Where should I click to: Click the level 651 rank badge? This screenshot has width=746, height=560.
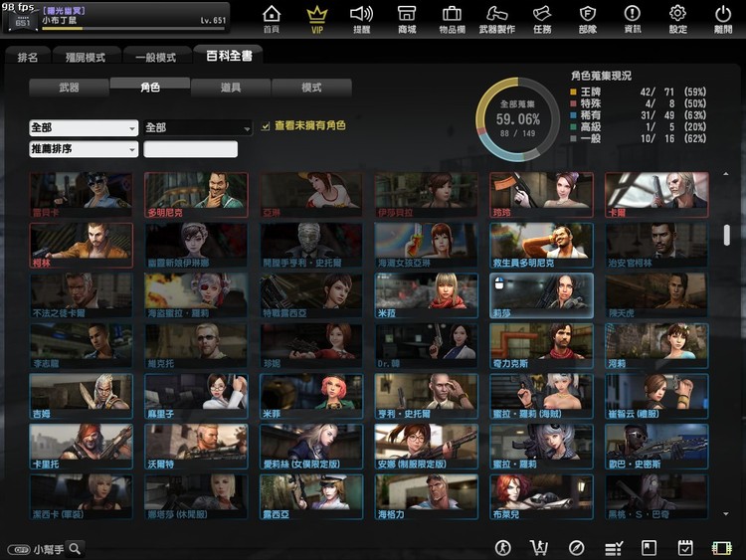22,20
